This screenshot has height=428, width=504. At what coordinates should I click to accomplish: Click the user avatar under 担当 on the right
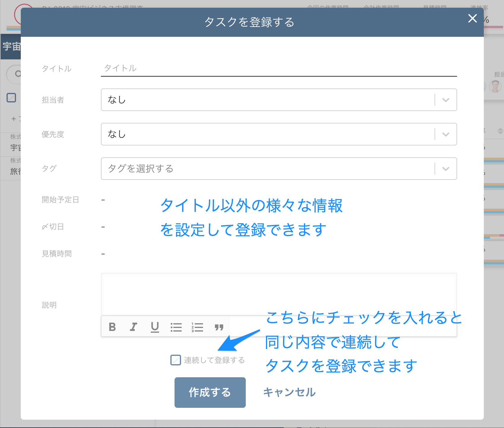pyautogui.click(x=495, y=86)
